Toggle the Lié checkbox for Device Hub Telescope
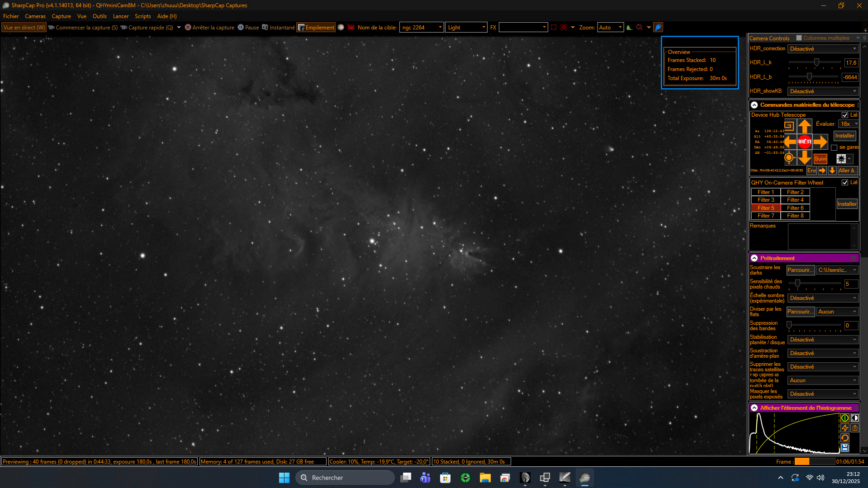This screenshot has height=488, width=868. click(844, 115)
